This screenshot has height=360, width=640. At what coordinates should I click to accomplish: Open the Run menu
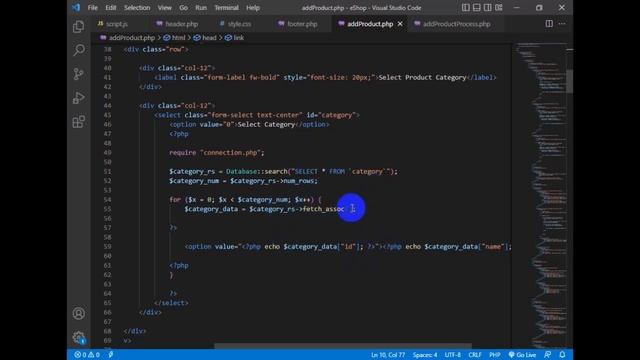tap(201, 8)
